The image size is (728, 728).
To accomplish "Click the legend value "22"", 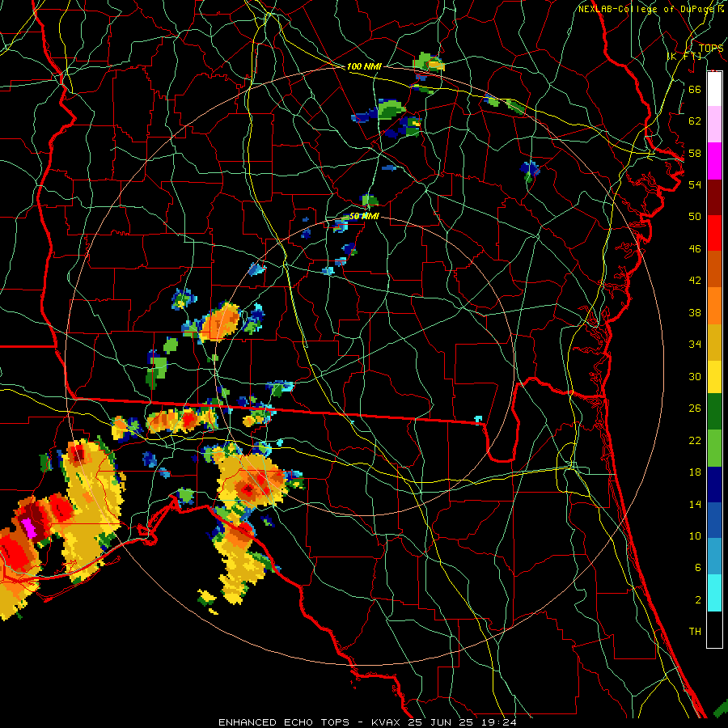I will point(695,440).
